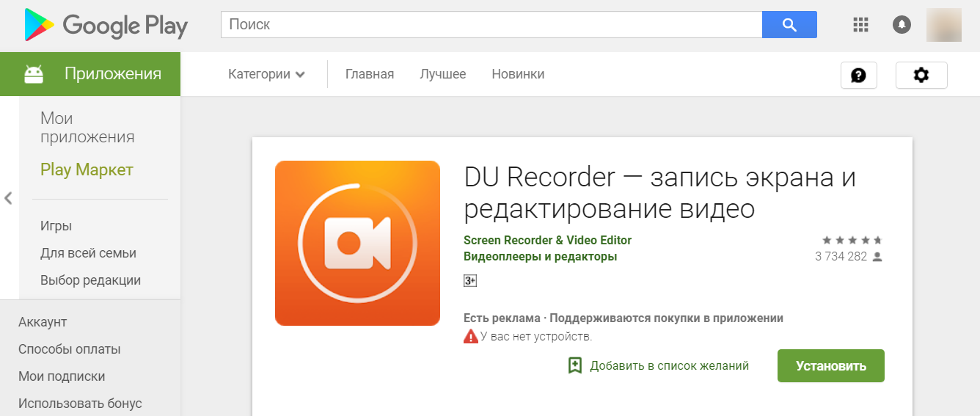The width and height of the screenshot is (980, 416).
Task: Click the help question mark icon
Action: tap(858, 75)
